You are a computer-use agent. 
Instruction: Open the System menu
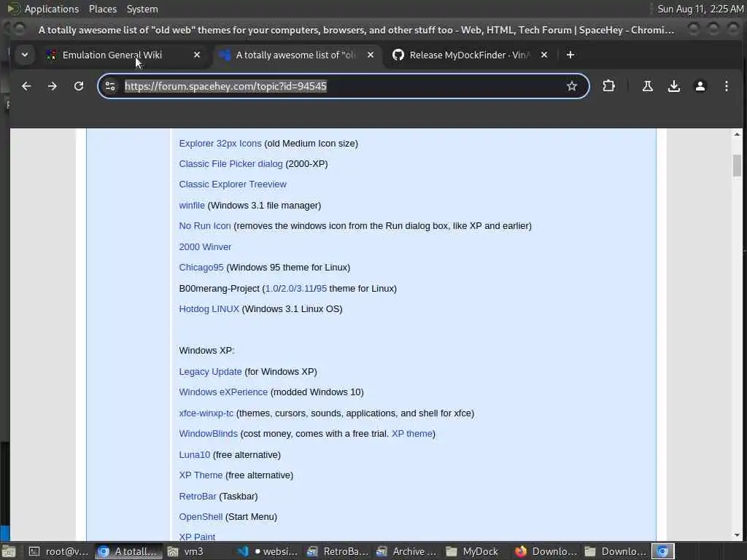(142, 9)
